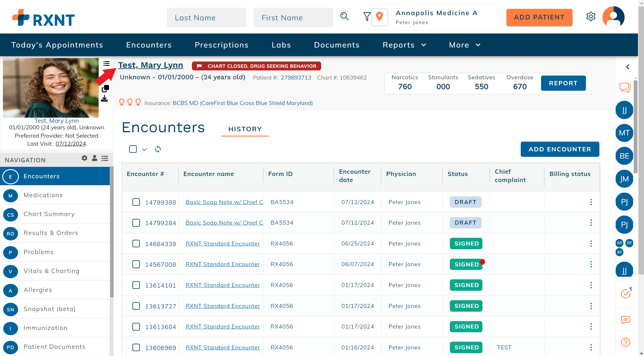This screenshot has width=644, height=356.
Task: Click the ADD ENCOUNTER button
Action: pyautogui.click(x=560, y=149)
